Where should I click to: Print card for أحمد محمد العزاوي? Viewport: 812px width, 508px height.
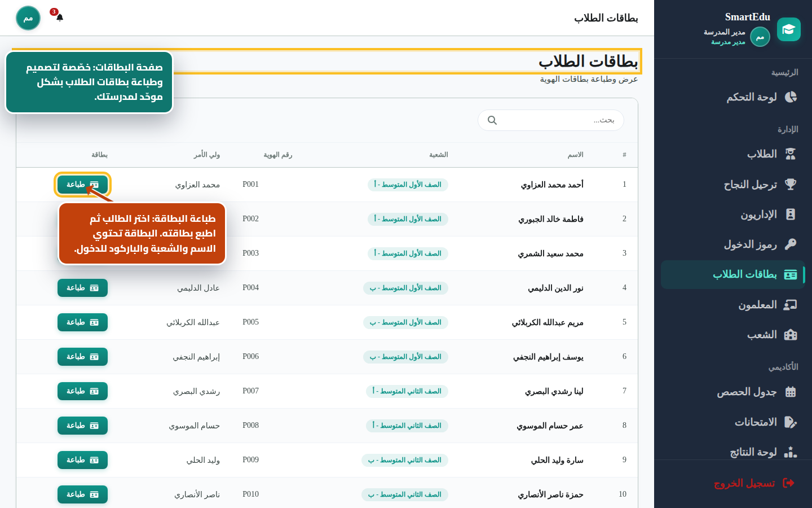tap(82, 185)
